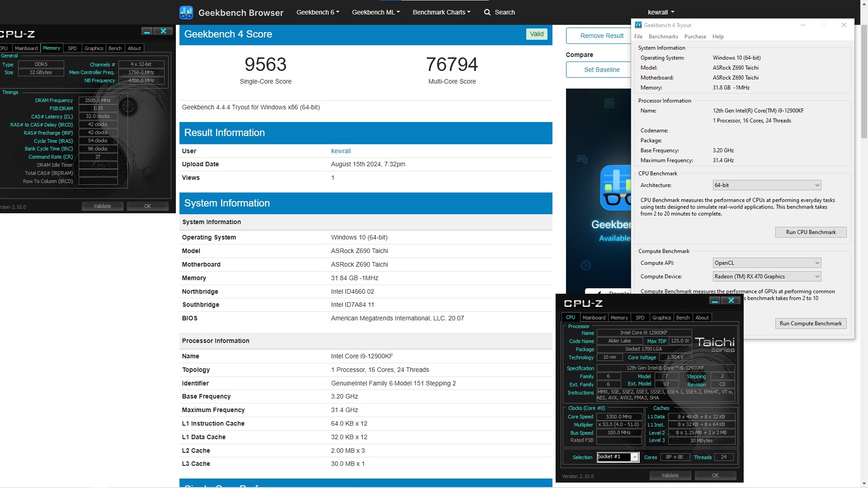Screen dimensions: 868x488
Task: Expand the Benchmark Charts menu
Action: (441, 12)
